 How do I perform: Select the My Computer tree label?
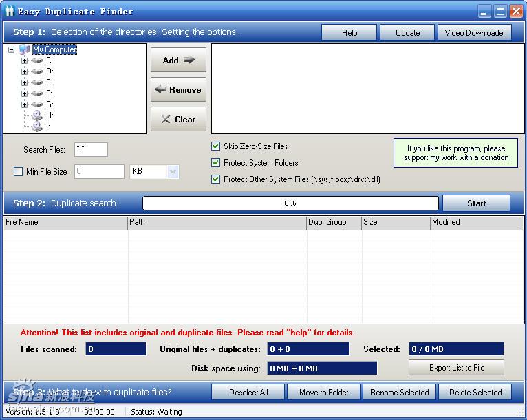click(54, 49)
